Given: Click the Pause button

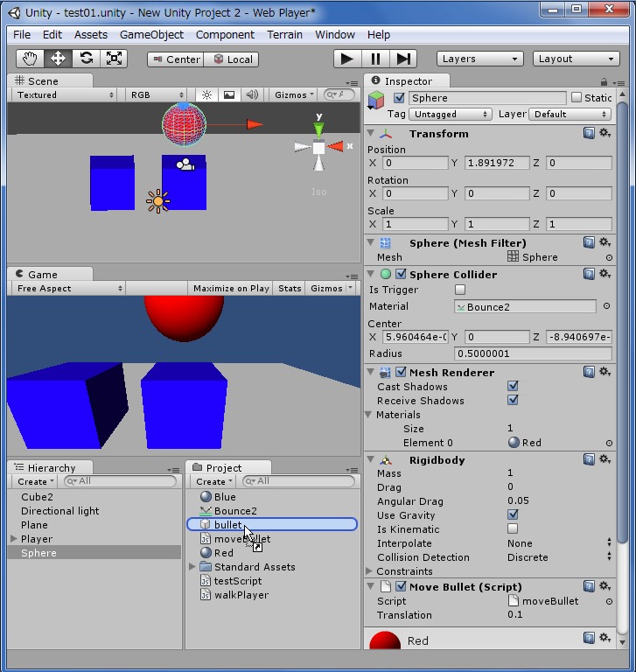Looking at the screenshot, I should (375, 59).
